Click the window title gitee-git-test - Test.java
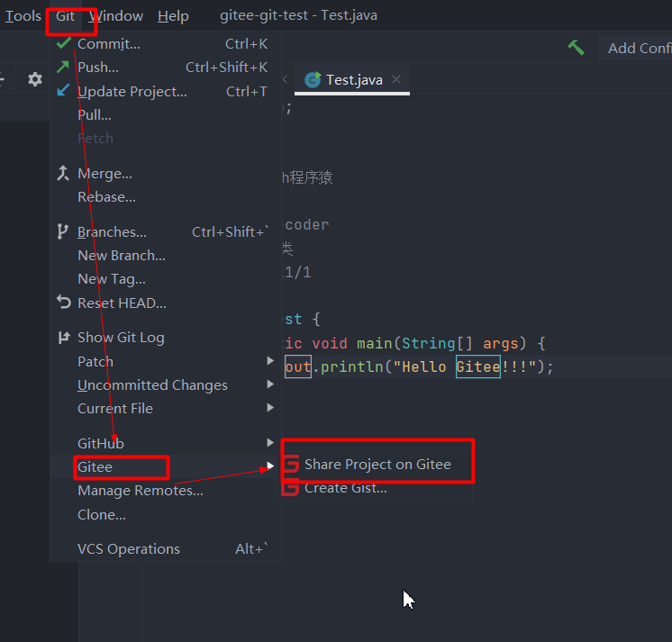 (299, 15)
